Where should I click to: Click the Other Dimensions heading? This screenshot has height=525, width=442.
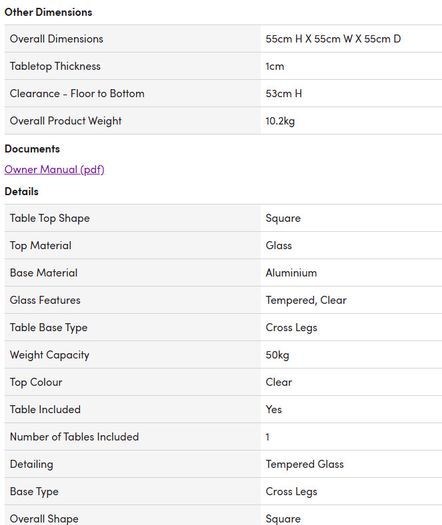(48, 12)
